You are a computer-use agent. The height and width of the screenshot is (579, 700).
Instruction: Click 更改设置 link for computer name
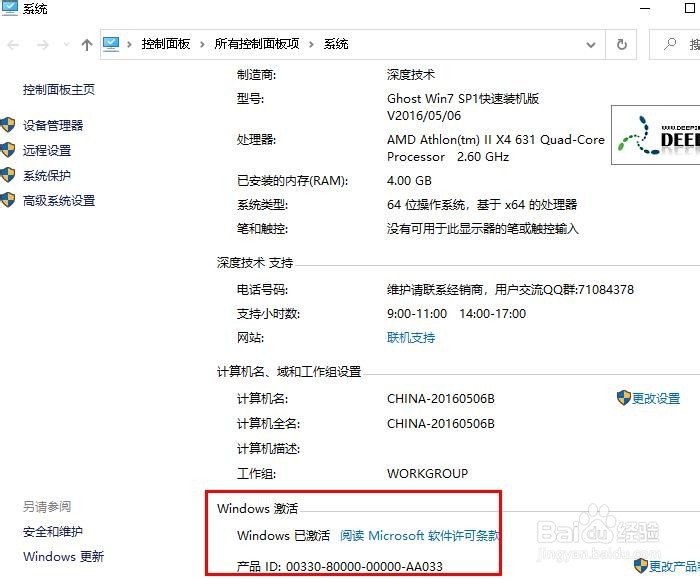(656, 398)
